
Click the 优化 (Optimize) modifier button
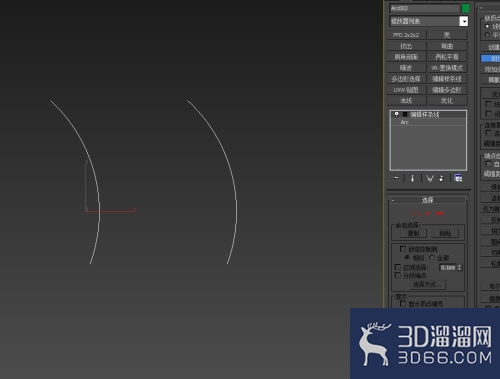click(x=447, y=101)
